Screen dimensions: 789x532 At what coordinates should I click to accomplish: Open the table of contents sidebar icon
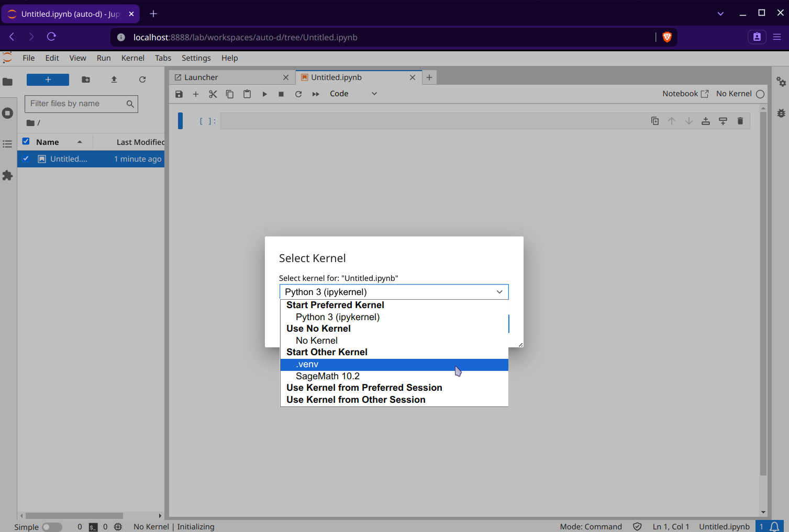coord(7,144)
